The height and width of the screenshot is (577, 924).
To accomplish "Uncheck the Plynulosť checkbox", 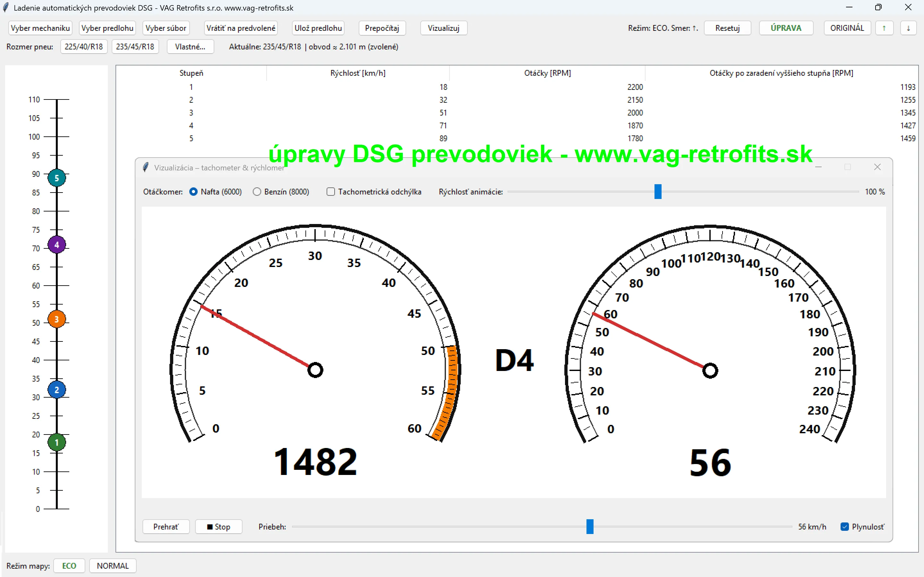I will [845, 527].
